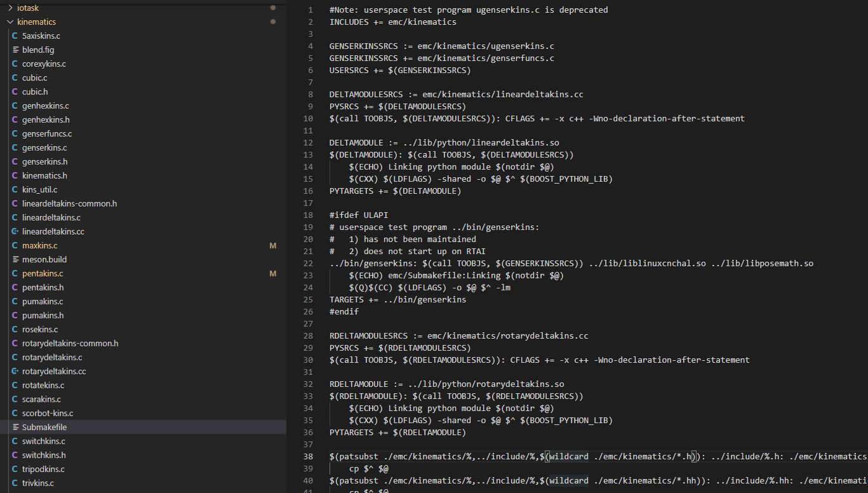Expand the iotask folder
The height and width of the screenshot is (493, 868).
pos(10,8)
